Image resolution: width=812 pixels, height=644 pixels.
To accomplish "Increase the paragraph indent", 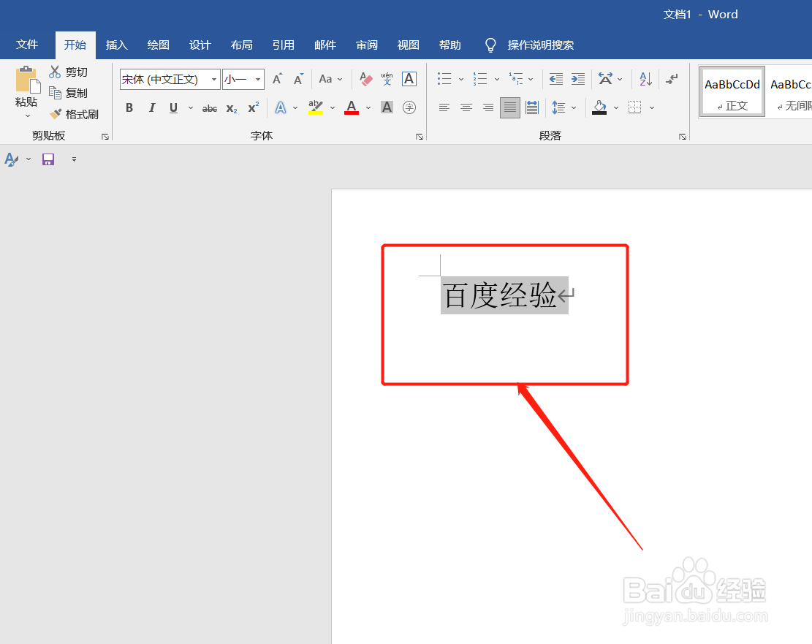I will point(578,79).
